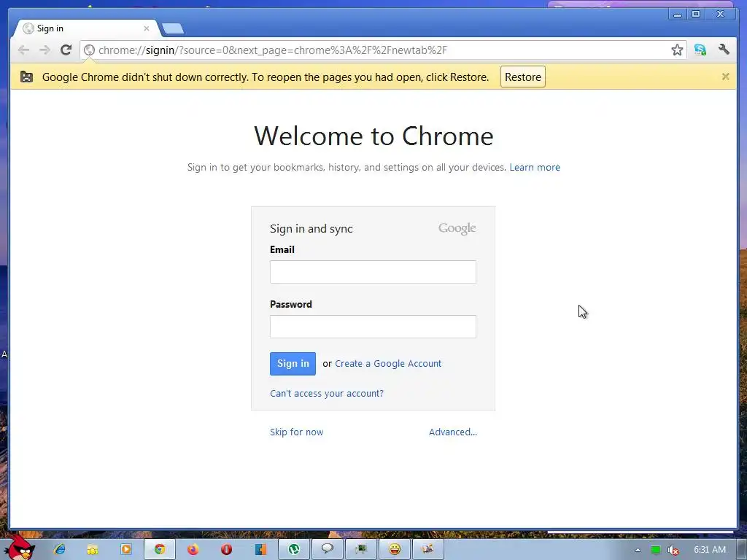Click the sad folder icon in infobar
This screenshot has width=747, height=560.
tap(27, 77)
